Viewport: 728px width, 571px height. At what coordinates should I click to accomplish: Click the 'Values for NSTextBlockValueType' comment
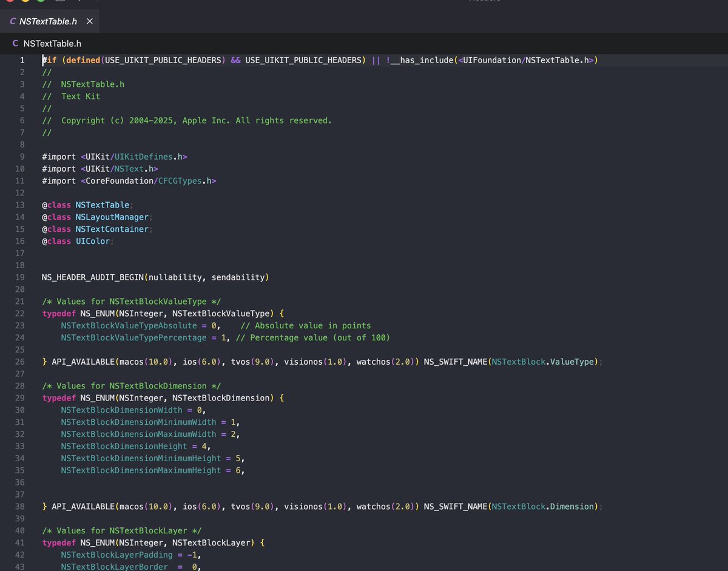[132, 301]
